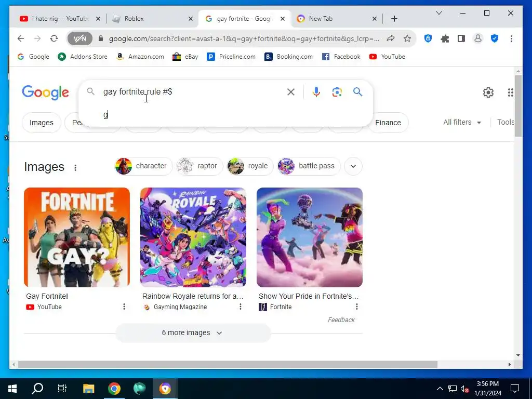Click the vertical page scrollbar
The image size is (532, 399).
tap(518, 106)
